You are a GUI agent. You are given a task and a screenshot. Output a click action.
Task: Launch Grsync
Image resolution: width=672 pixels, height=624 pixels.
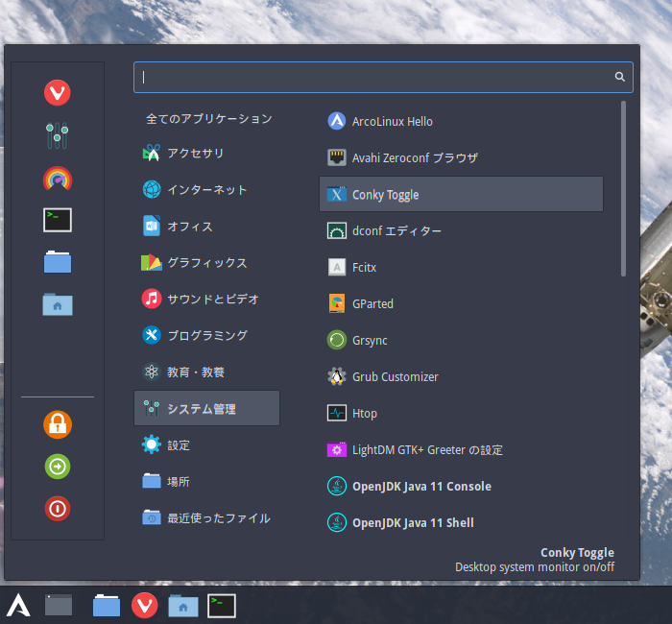[x=461, y=340]
